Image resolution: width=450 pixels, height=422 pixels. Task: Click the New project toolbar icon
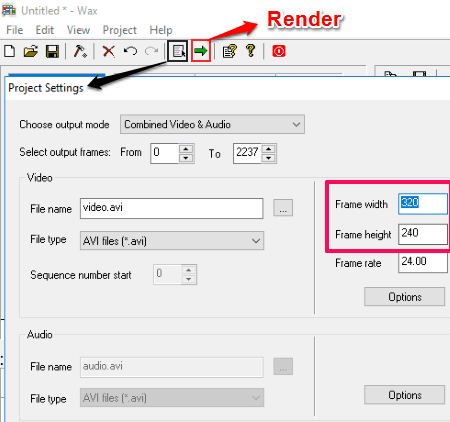pos(10,51)
